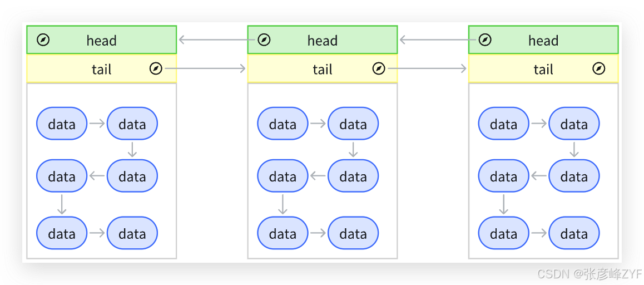Click the top-right data node in the middle container
Image resolution: width=644 pixels, height=285 pixels.
[x=353, y=124]
